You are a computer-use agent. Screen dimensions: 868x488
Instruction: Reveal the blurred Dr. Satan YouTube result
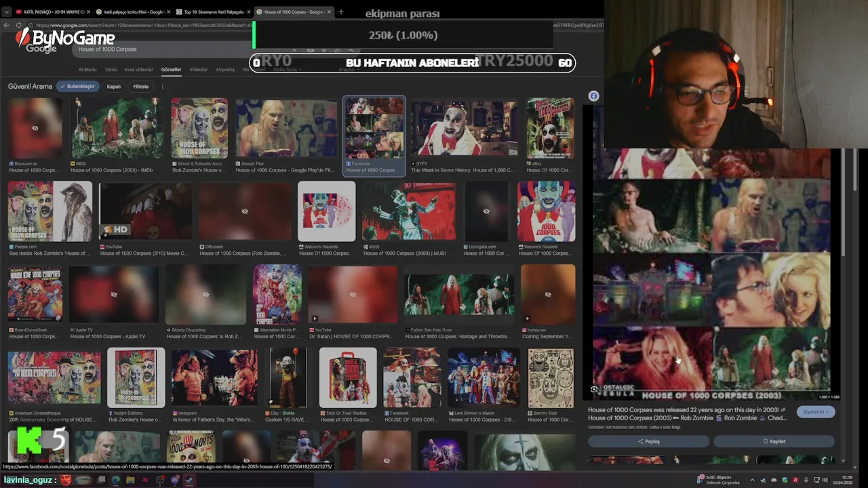pos(353,294)
